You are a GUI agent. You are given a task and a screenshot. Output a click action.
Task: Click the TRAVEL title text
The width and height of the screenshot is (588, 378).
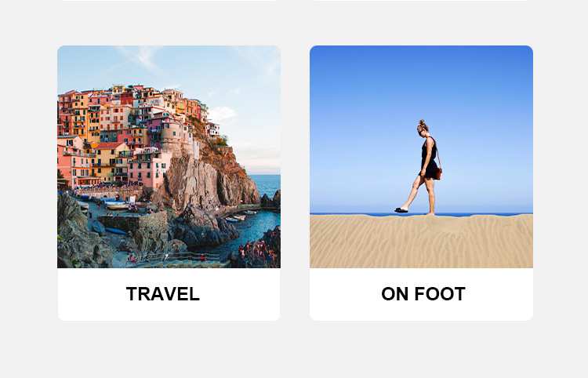(x=163, y=294)
